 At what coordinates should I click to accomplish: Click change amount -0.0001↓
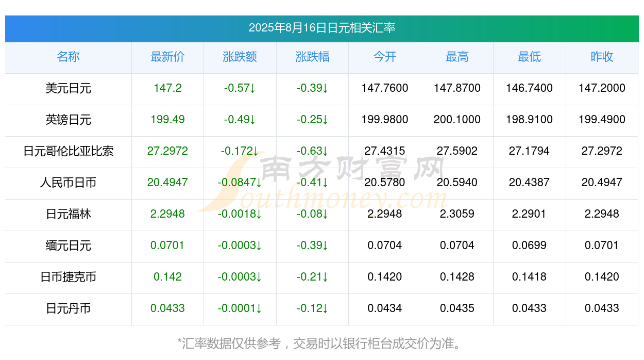(x=240, y=308)
